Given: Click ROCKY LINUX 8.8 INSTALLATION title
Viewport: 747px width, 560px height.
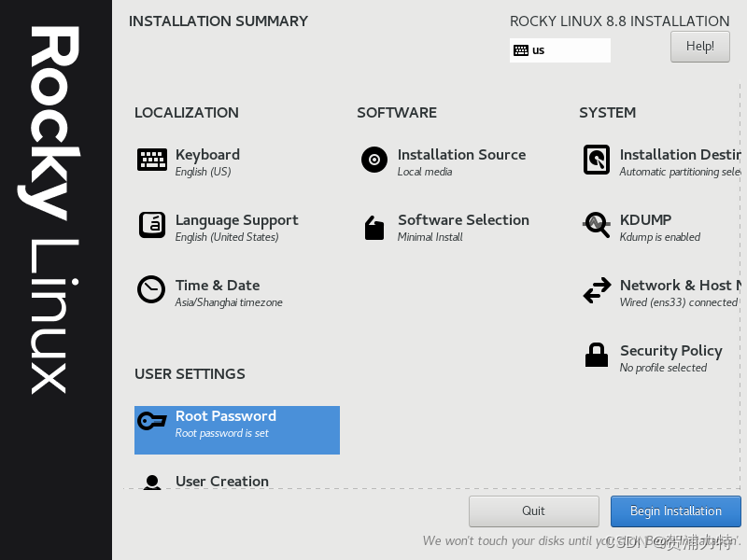Looking at the screenshot, I should tap(619, 21).
